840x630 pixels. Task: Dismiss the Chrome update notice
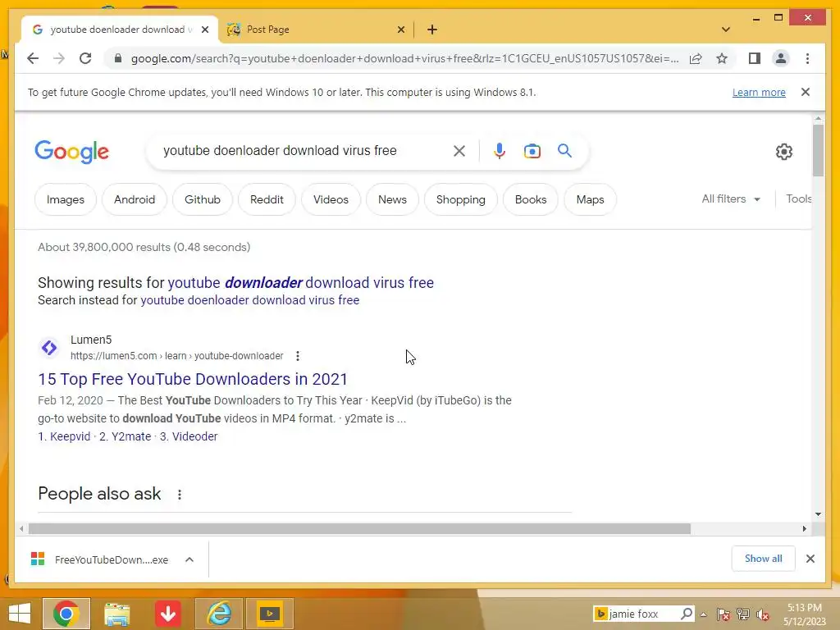point(806,92)
